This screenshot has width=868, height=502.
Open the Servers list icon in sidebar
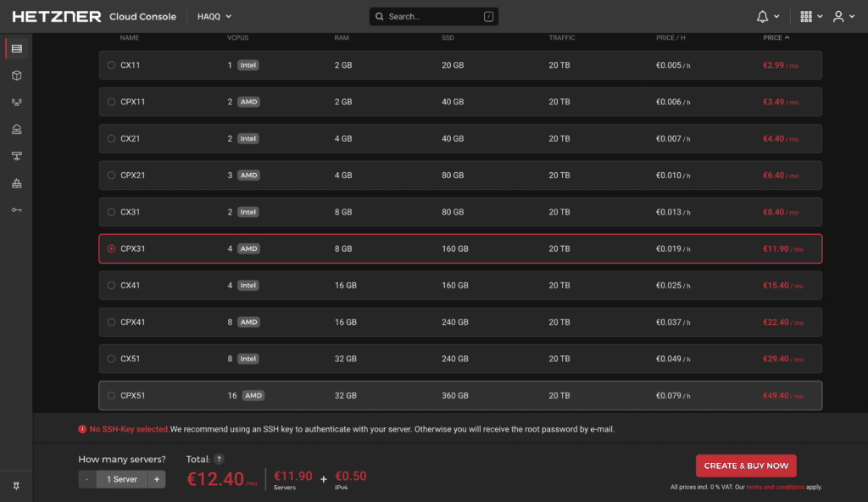(x=17, y=48)
